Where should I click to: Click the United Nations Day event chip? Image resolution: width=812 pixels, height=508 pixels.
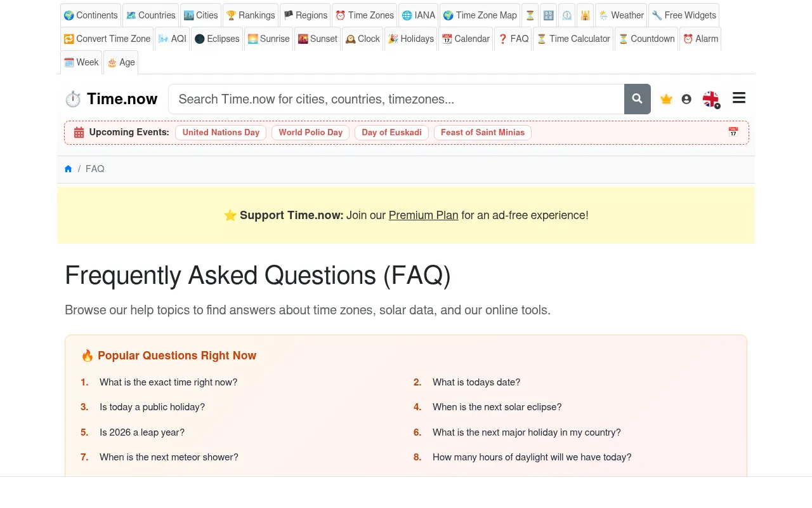221,132
